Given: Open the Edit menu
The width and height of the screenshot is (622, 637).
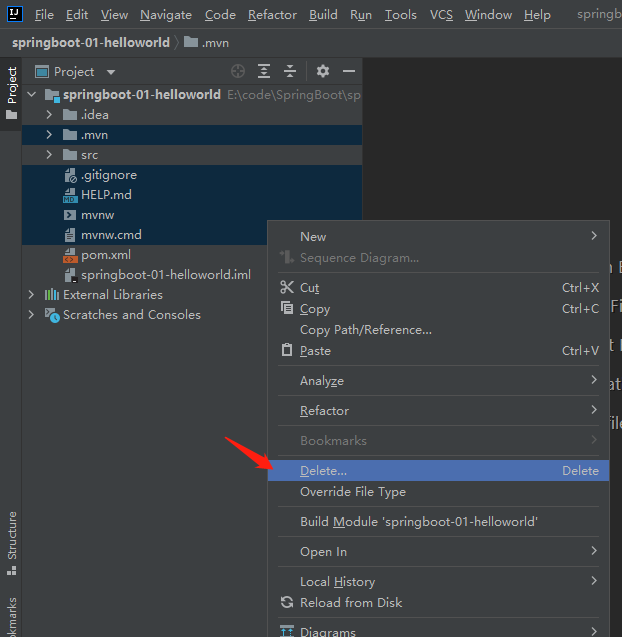Looking at the screenshot, I should pos(77,15).
